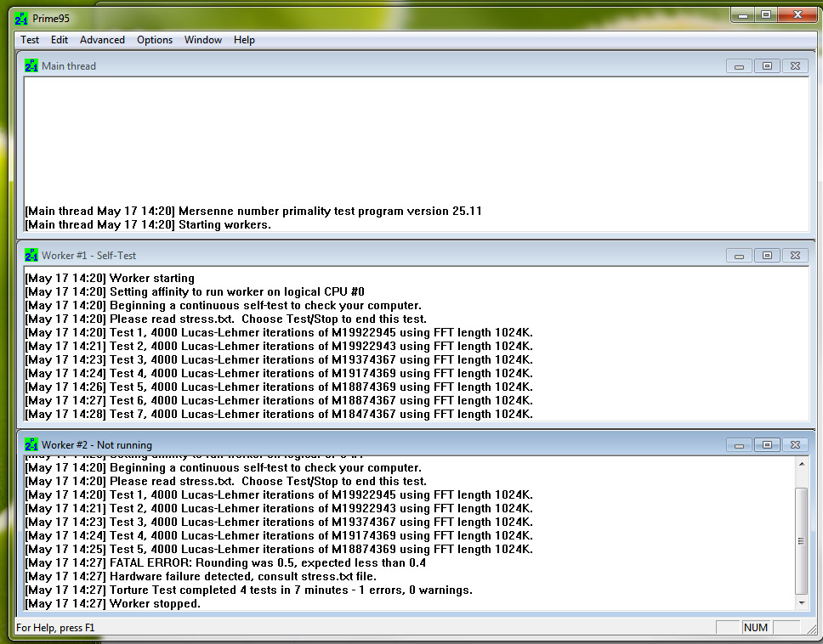Click Worker #1 Test 6 M18874367 line
The width and height of the screenshot is (823, 644).
point(279,401)
